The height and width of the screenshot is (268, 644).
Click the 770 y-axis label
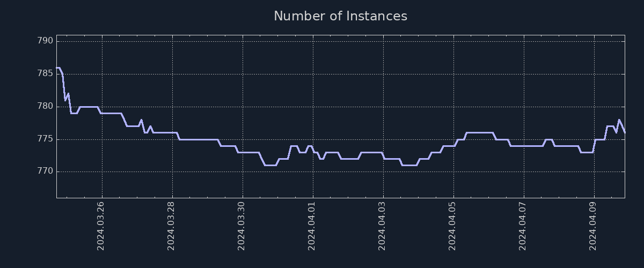[46, 172]
